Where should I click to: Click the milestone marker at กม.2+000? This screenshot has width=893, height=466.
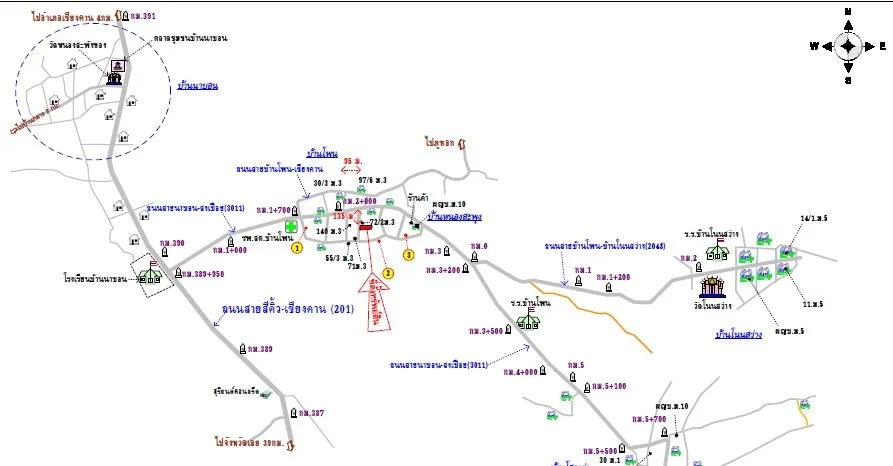tap(338, 206)
